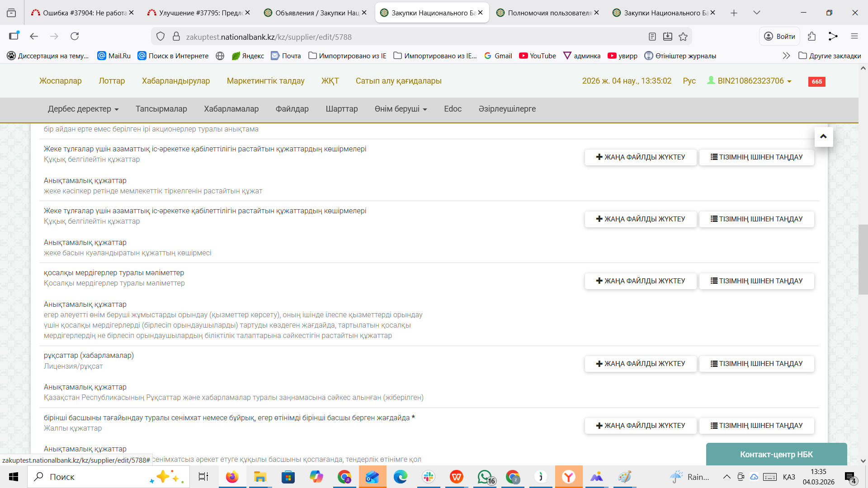
Task: Click ЖАҢА ФАЙЛДЫ ЖҮКТЕУ for Лицензия/рұқсат row
Action: click(640, 364)
